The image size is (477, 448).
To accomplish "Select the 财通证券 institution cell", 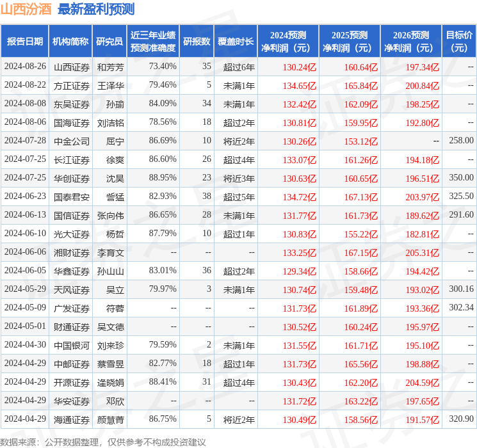I will [x=72, y=327].
